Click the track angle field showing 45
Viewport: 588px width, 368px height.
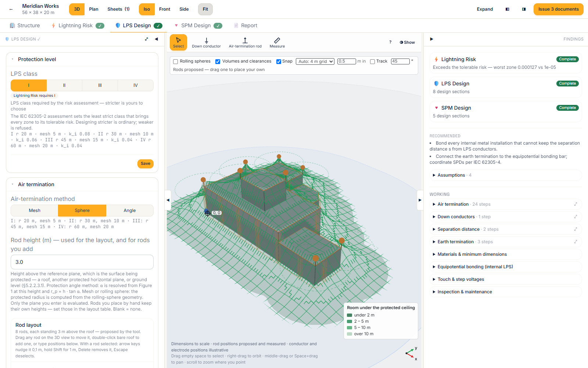coord(400,61)
